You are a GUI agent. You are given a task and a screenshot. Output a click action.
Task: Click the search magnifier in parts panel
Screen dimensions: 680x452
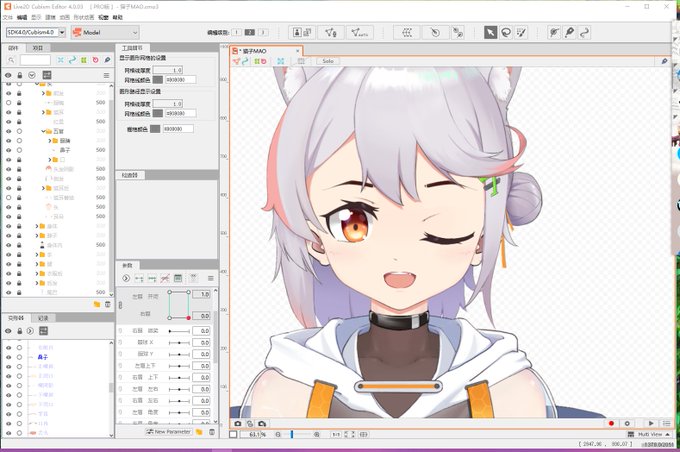pyautogui.click(x=11, y=60)
